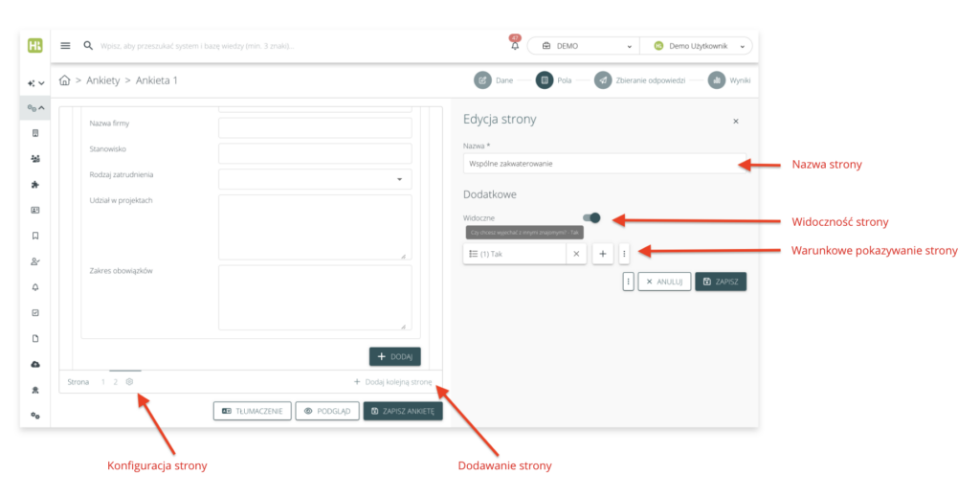Remove the '(1) Tak' condition
This screenshot has height=497, width=980.
click(575, 253)
